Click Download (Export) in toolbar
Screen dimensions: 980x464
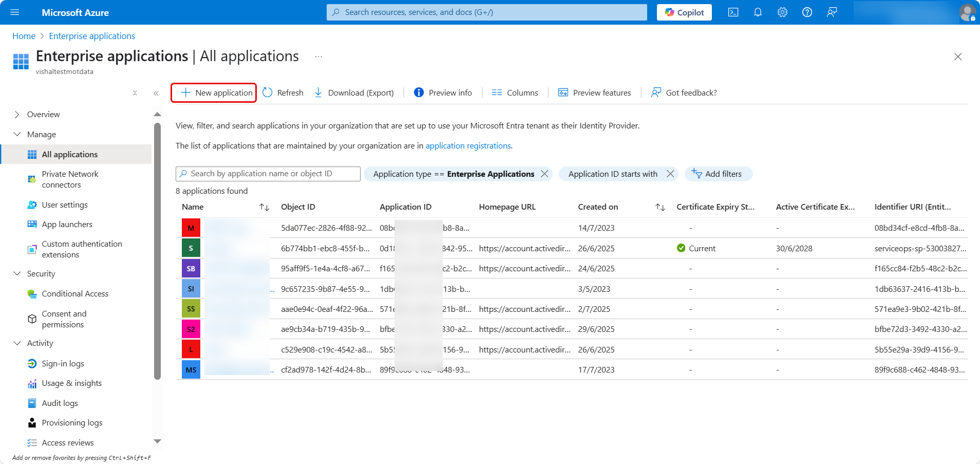(x=354, y=92)
